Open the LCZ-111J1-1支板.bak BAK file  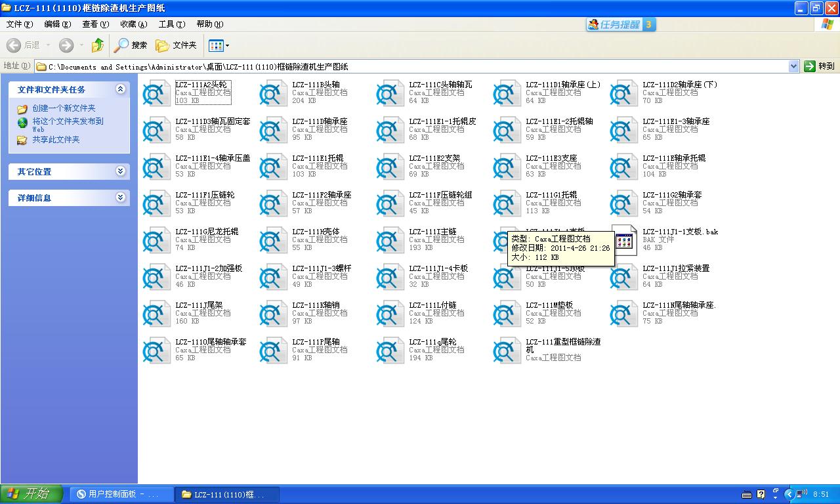coord(623,240)
